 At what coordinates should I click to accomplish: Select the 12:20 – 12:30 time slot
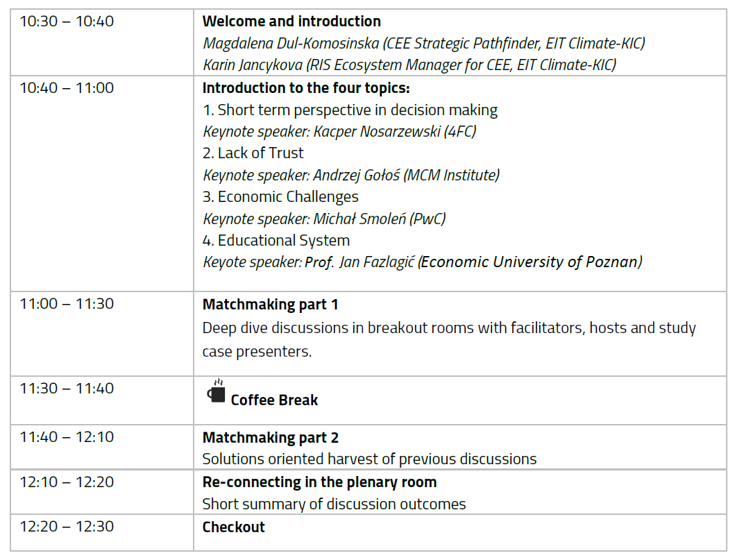[x=67, y=527]
